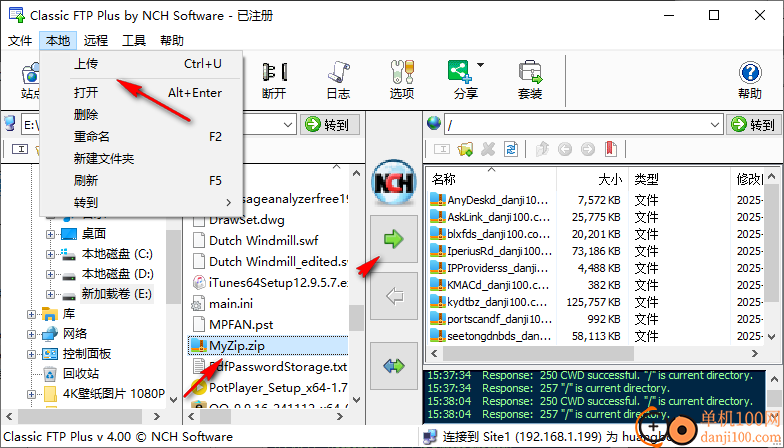
Task: Expand 4K壁纸图片 1080P tree node
Action: click(x=32, y=394)
